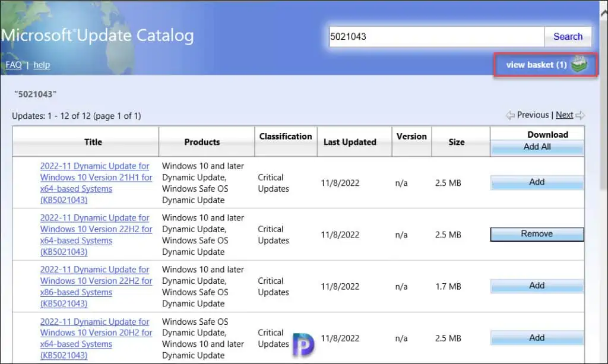
Task: Click the Microsoft Update Catalog title
Action: pyautogui.click(x=97, y=35)
